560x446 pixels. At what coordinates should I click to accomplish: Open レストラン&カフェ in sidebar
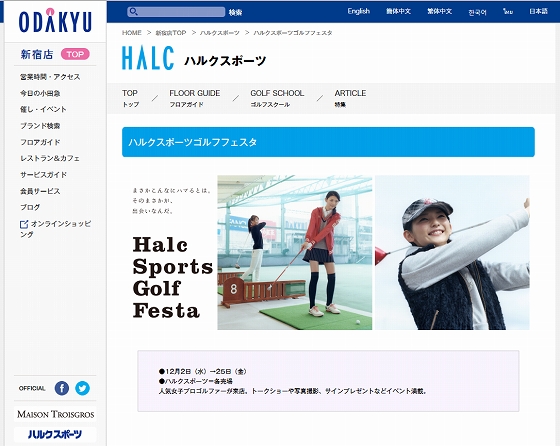[50, 158]
